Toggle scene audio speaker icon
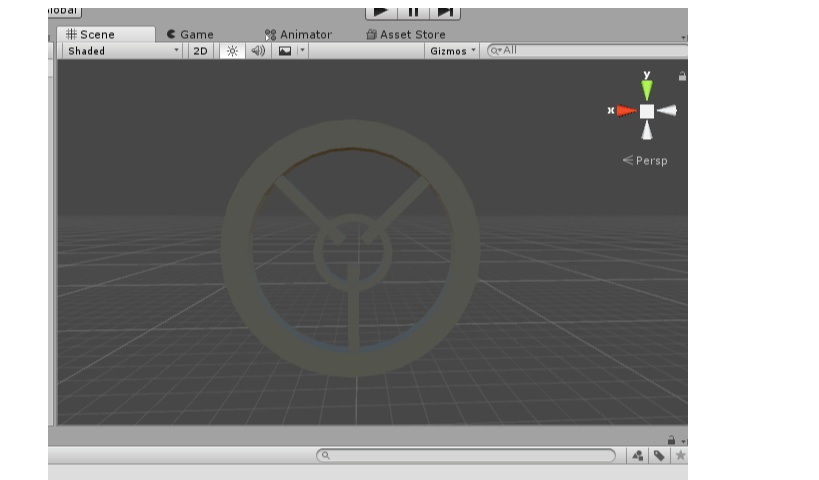The image size is (819, 480). pos(258,51)
